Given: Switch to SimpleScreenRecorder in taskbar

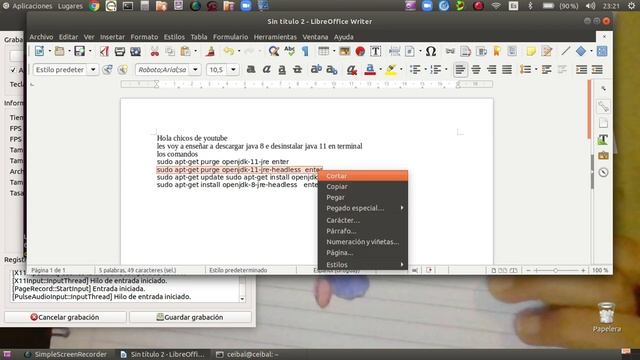Looking at the screenshot, I should click(66, 354).
